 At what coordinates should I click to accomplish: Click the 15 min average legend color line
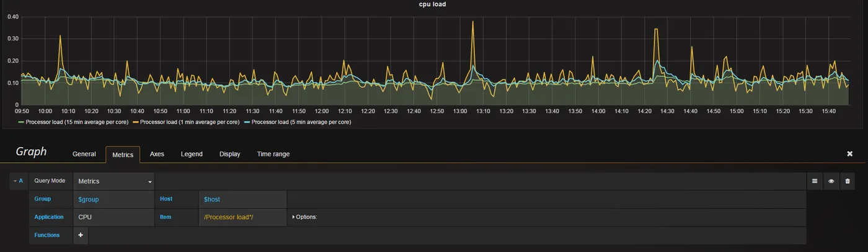[x=21, y=122]
